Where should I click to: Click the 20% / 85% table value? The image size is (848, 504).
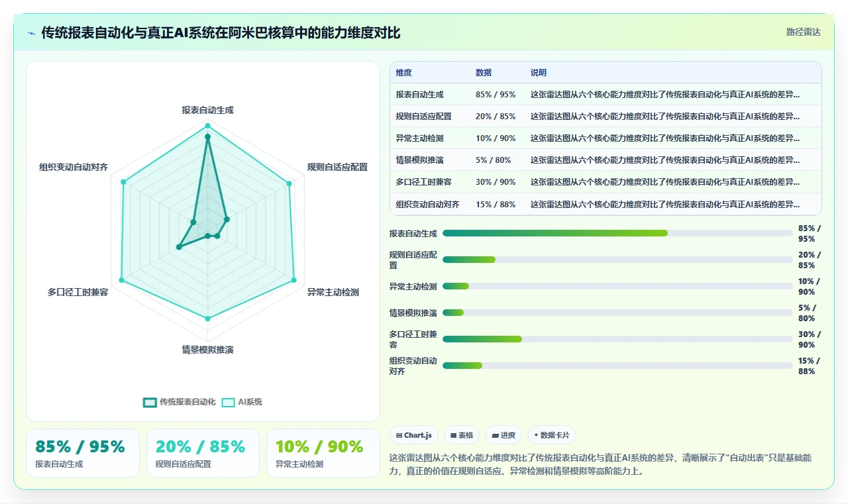click(x=496, y=117)
